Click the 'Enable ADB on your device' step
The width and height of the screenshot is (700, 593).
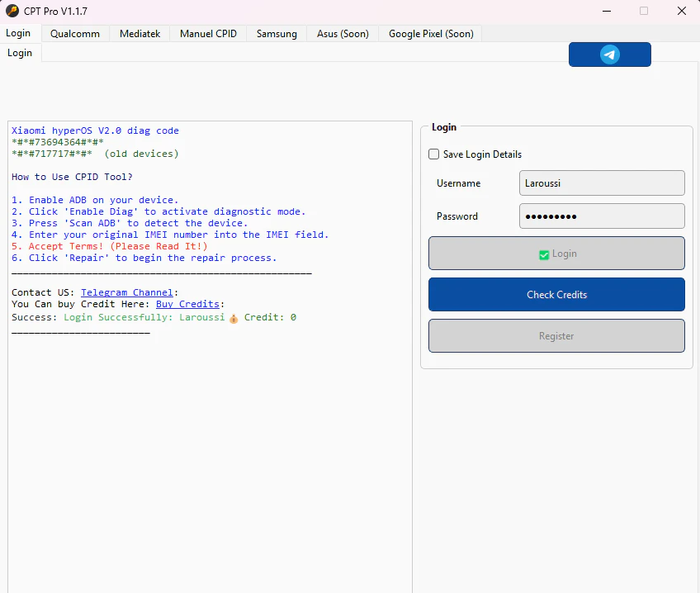[95, 200]
